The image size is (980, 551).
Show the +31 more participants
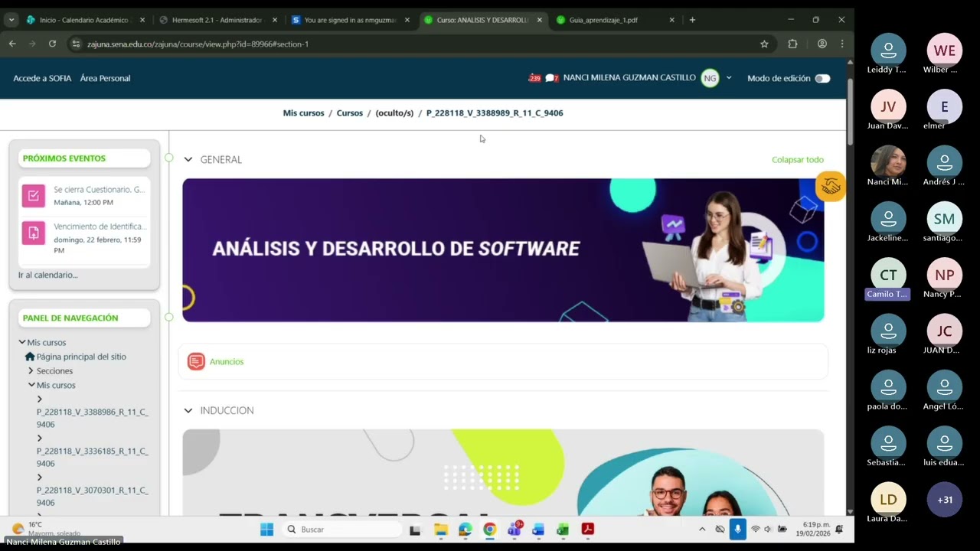(x=945, y=500)
